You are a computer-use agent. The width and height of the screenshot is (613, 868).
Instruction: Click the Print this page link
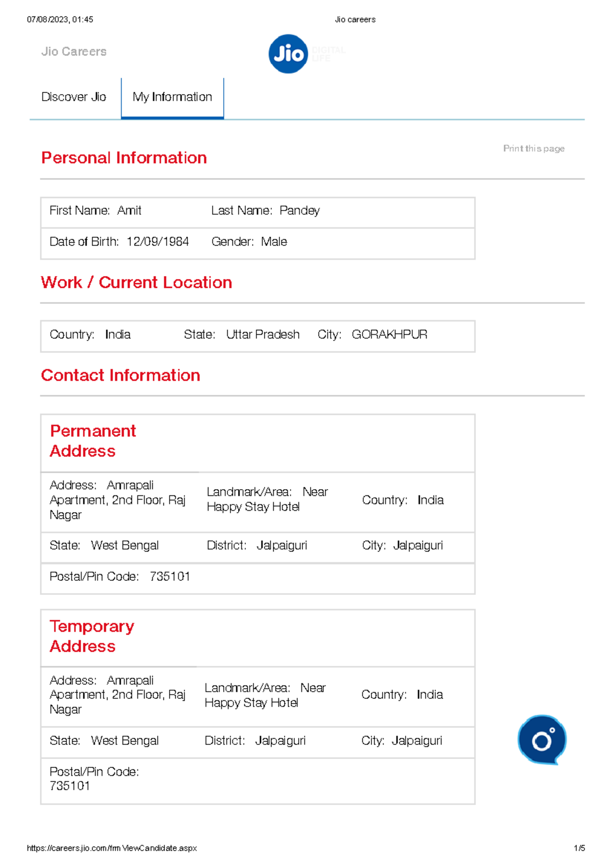pyautogui.click(x=533, y=148)
